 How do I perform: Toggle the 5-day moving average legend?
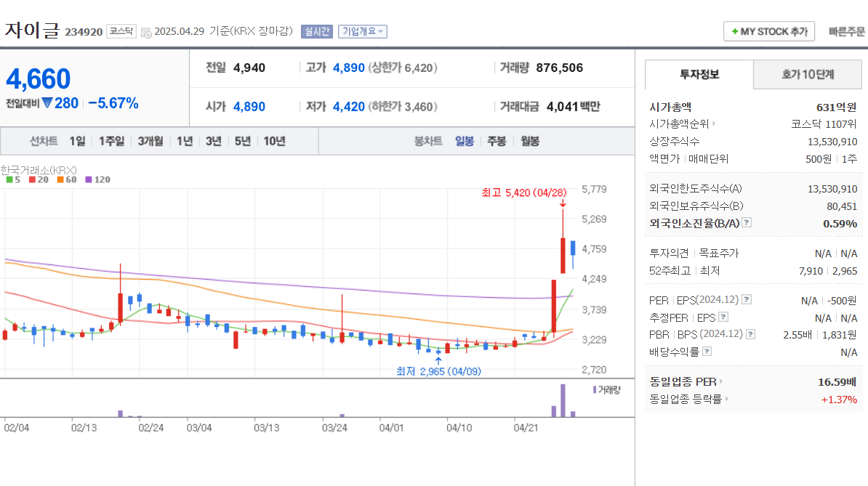pos(12,179)
